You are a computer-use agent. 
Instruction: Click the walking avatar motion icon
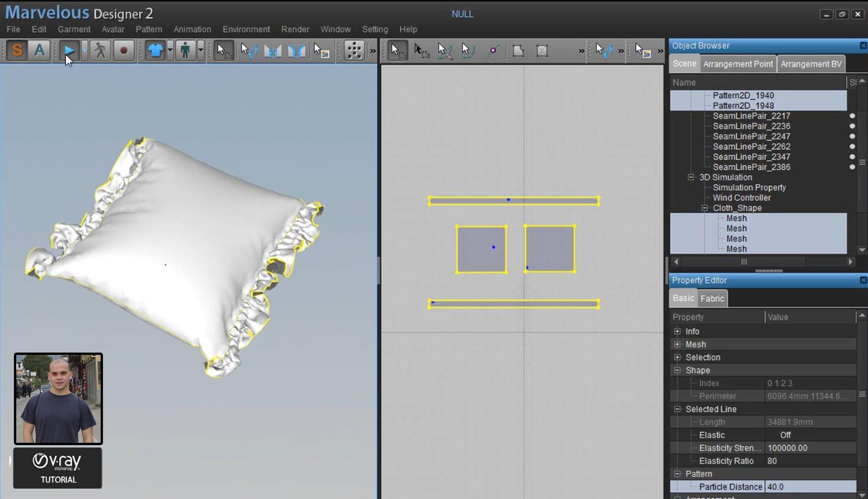point(100,50)
